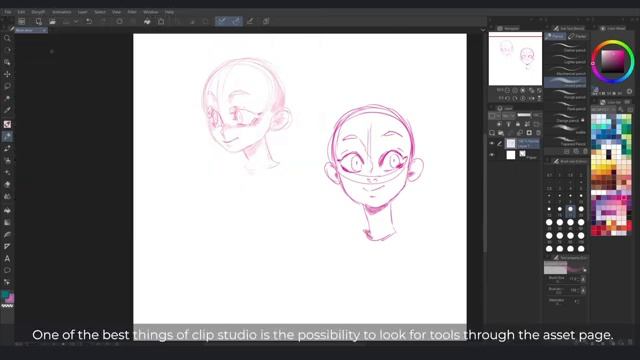640x360 pixels.
Task: Click the Open file folder icon
Action: tap(52, 21)
